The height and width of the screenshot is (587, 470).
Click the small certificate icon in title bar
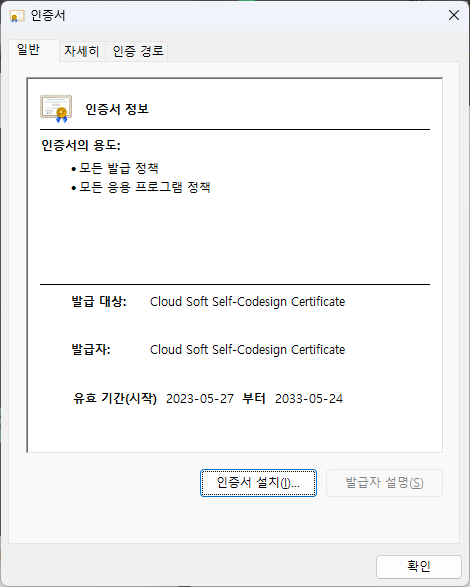(x=17, y=16)
